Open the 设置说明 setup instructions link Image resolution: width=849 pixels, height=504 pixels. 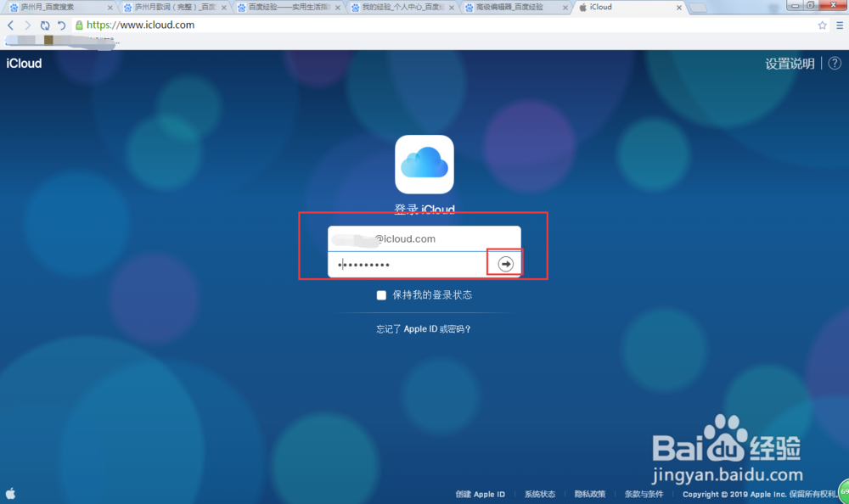[x=790, y=64]
